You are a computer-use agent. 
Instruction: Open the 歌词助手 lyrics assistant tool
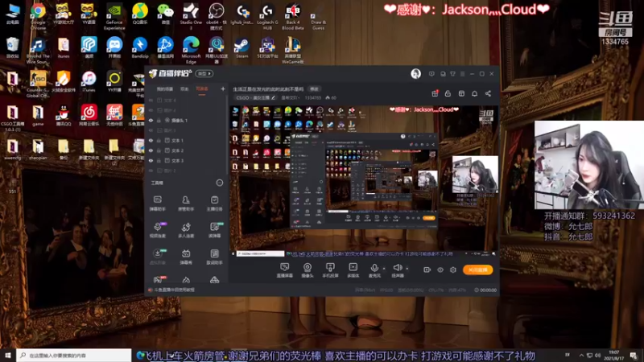(214, 257)
